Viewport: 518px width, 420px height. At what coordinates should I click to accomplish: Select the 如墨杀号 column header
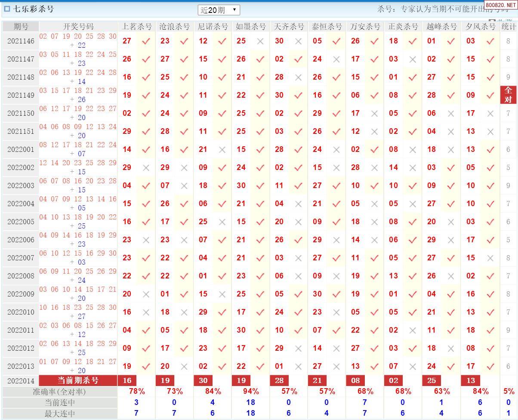tap(251, 27)
